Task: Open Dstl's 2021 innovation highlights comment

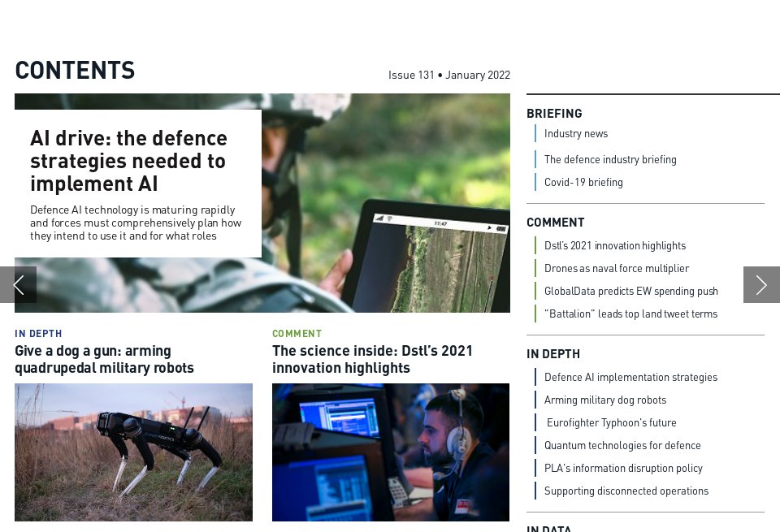Action: tap(615, 245)
